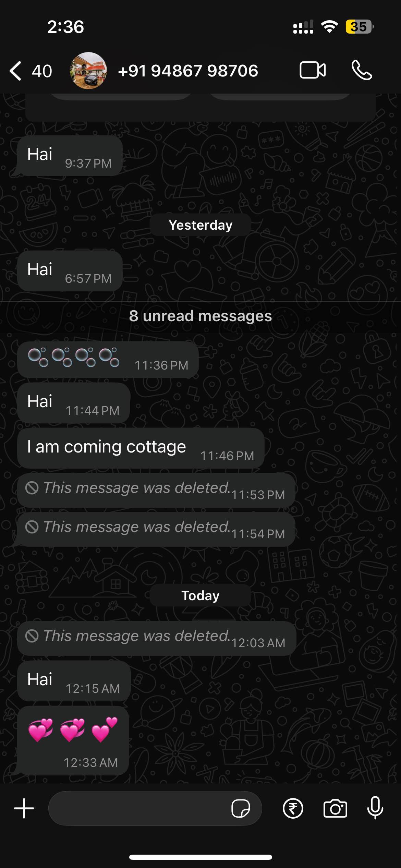
Task: Tap the deleted message from 12:03 AM
Action: pyautogui.click(x=157, y=638)
